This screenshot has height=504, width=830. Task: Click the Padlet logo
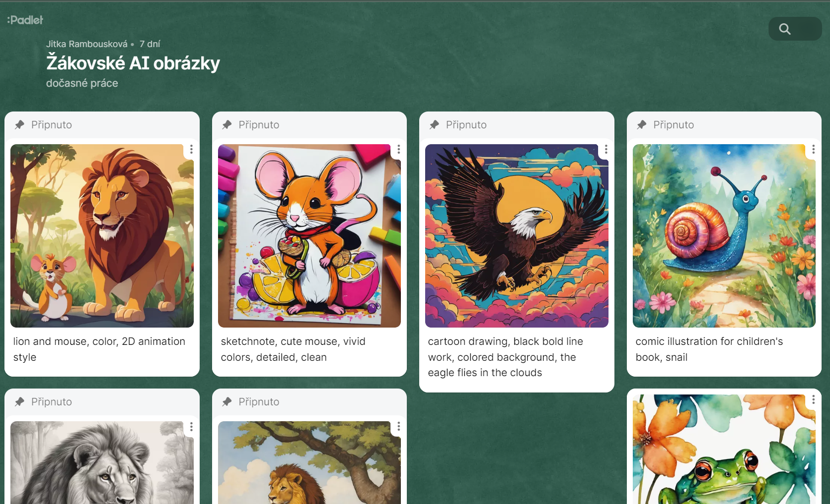click(x=25, y=20)
